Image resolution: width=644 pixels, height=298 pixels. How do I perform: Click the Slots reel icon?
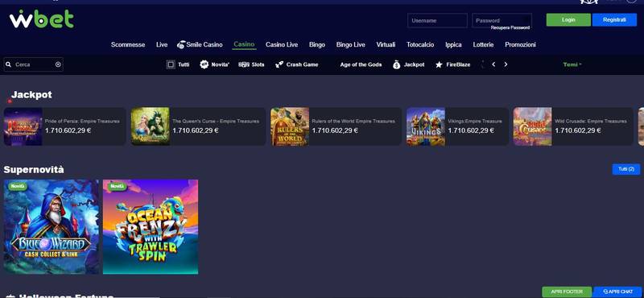[244, 64]
